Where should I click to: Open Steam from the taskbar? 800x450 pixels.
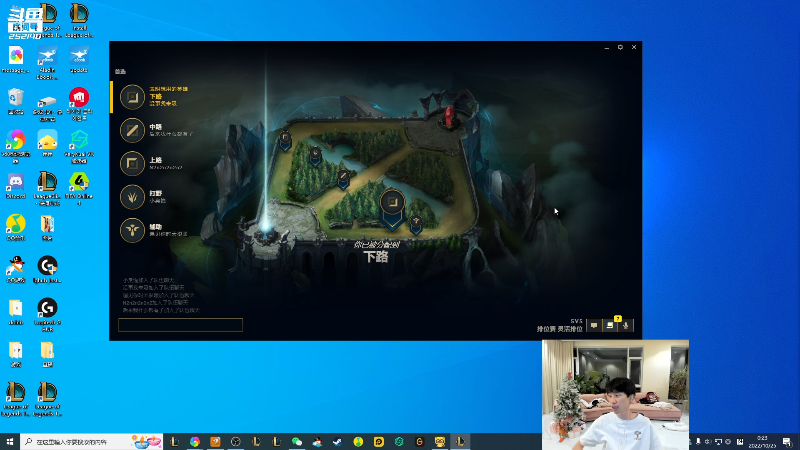[338, 442]
